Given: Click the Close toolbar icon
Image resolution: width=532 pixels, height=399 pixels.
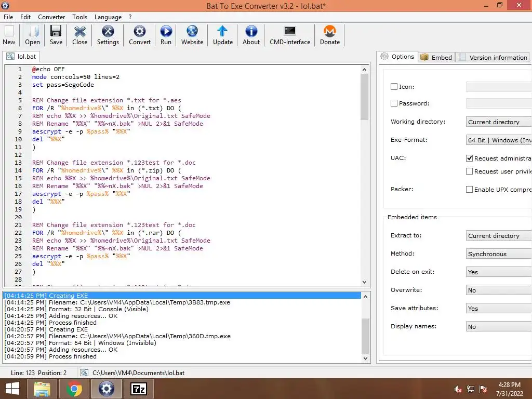Looking at the screenshot, I should coord(79,35).
